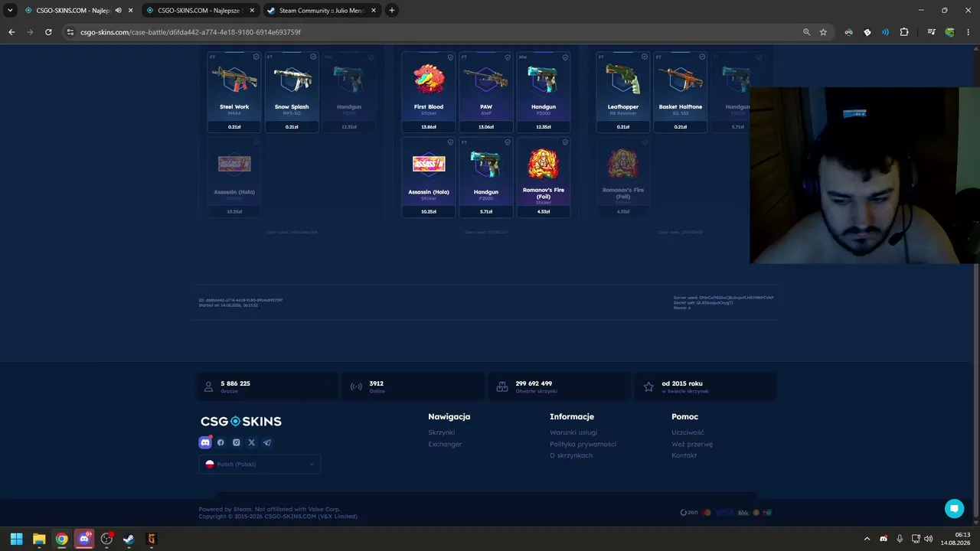980x551 pixels.
Task: Open the live chat support bubble
Action: pyautogui.click(x=954, y=508)
